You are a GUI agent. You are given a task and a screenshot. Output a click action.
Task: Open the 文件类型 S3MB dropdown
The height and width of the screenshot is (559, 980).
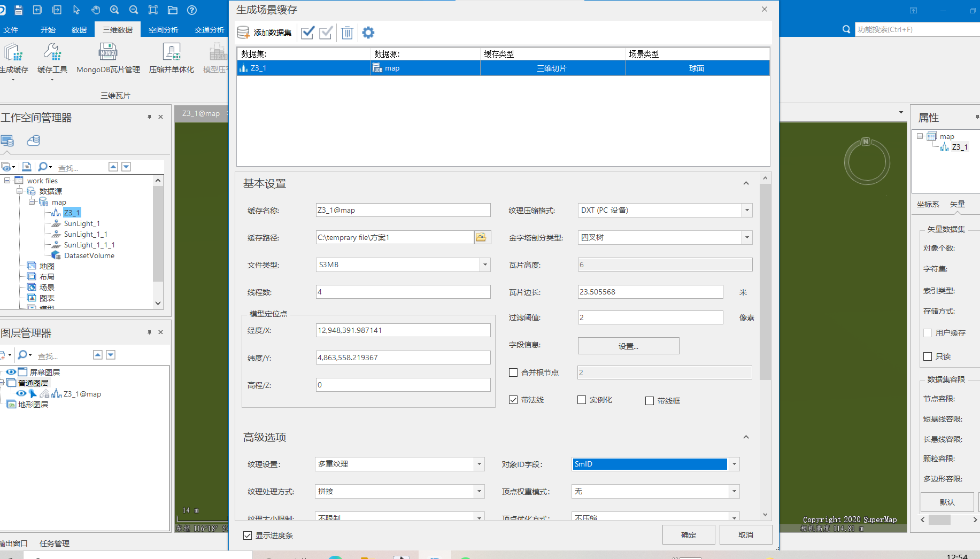click(485, 265)
